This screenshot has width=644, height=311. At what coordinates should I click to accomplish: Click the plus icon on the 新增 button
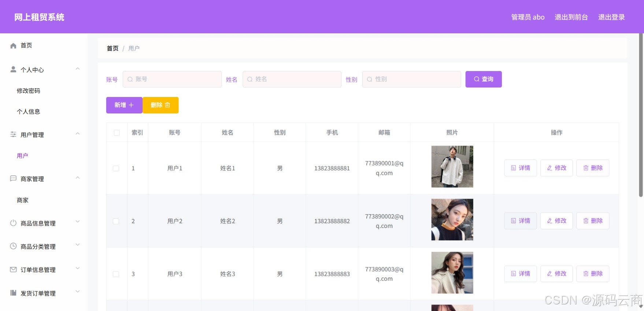tap(131, 105)
